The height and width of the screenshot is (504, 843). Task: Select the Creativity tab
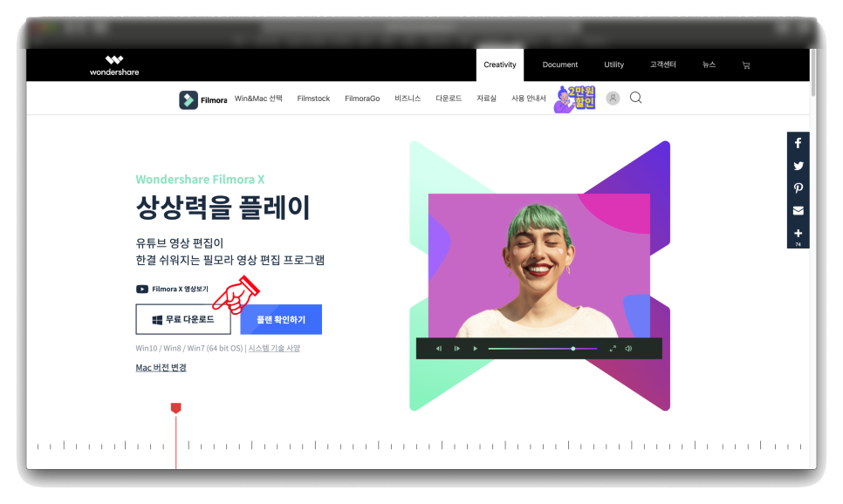tap(499, 65)
